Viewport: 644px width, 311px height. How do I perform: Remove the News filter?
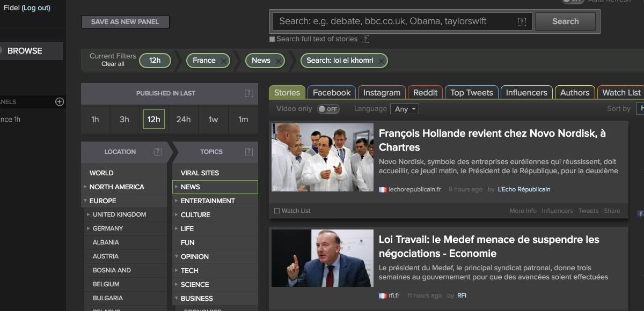(x=278, y=61)
